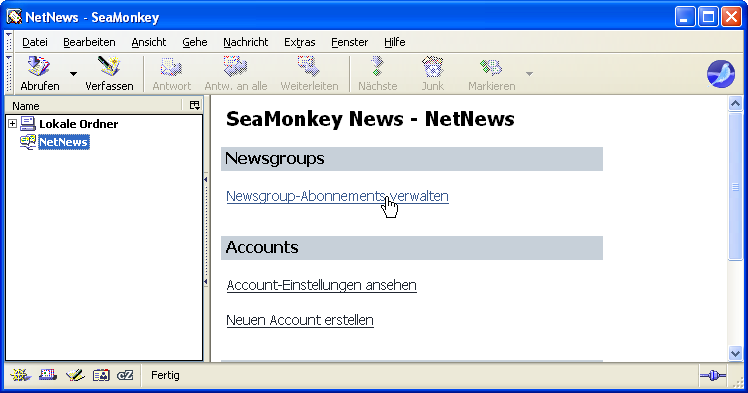
Task: Toggle the online/offline plug indicator
Action: [713, 376]
